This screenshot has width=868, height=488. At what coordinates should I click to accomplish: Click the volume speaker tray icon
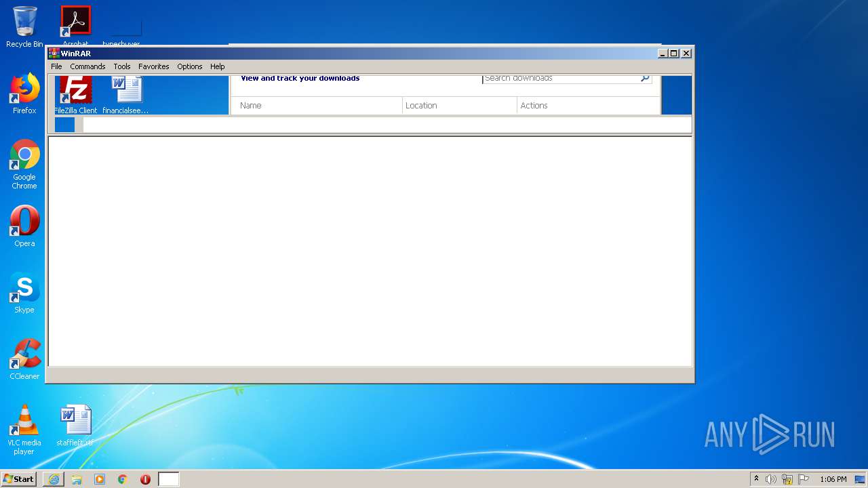click(x=771, y=479)
